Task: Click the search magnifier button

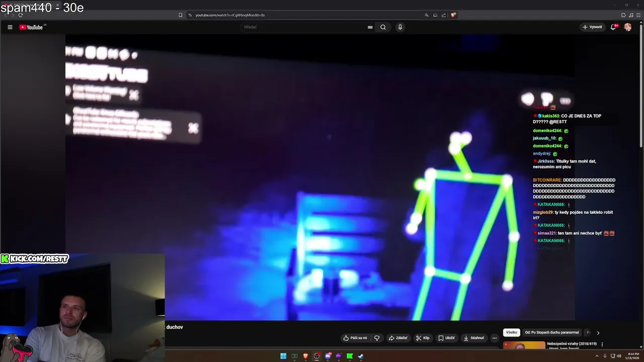Action: click(383, 27)
